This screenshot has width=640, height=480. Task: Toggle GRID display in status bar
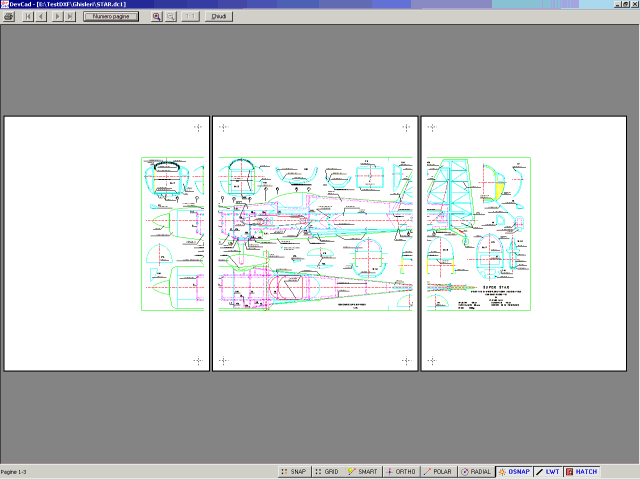coord(327,471)
